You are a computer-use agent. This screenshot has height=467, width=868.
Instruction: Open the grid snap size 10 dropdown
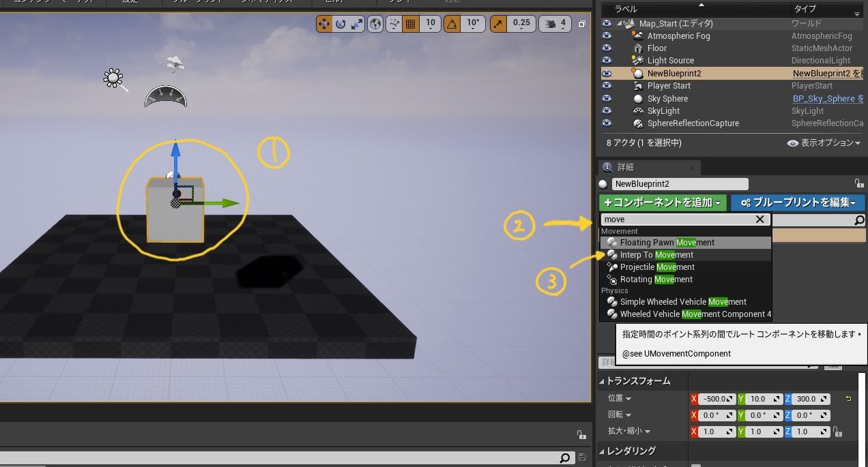(x=430, y=24)
